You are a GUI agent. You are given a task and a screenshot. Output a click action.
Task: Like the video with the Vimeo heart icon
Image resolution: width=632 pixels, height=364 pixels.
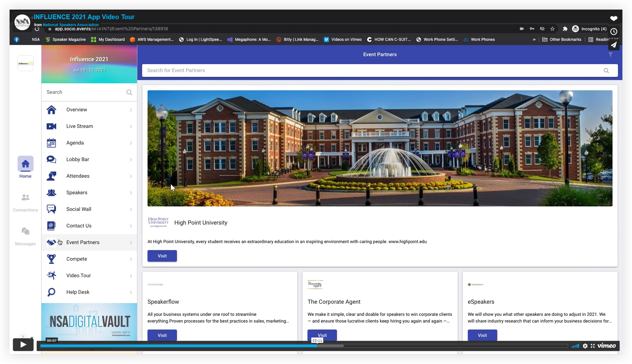(614, 18)
